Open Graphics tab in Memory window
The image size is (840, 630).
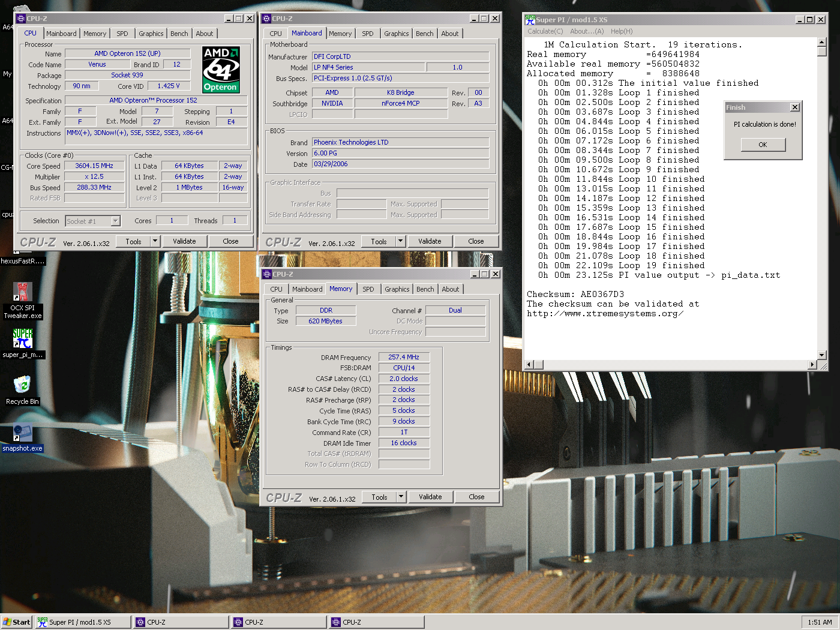[397, 289]
